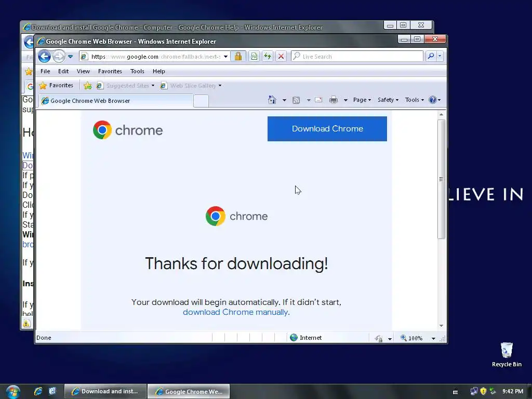Viewport: 532px width, 399px height.
Task: Click the Live Search input box
Action: coord(357,56)
